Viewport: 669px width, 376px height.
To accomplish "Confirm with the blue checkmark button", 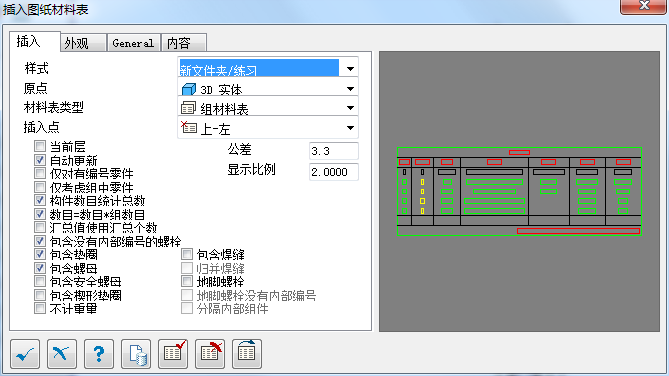I will (25, 354).
